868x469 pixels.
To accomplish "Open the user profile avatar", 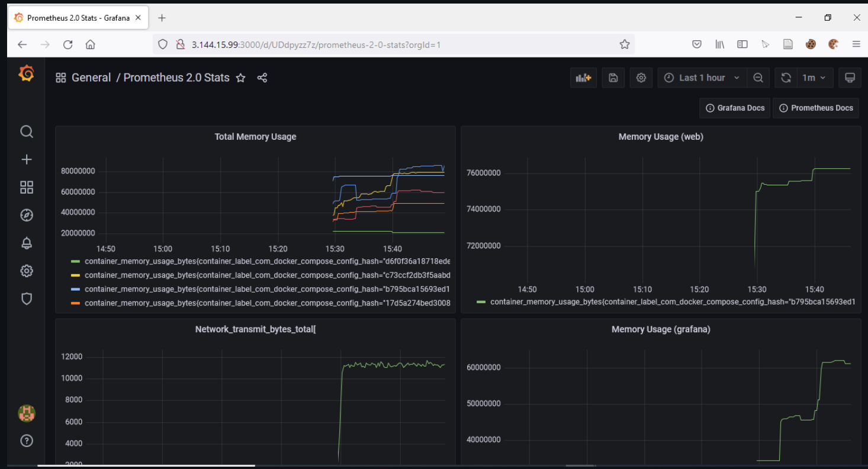I will [27, 413].
